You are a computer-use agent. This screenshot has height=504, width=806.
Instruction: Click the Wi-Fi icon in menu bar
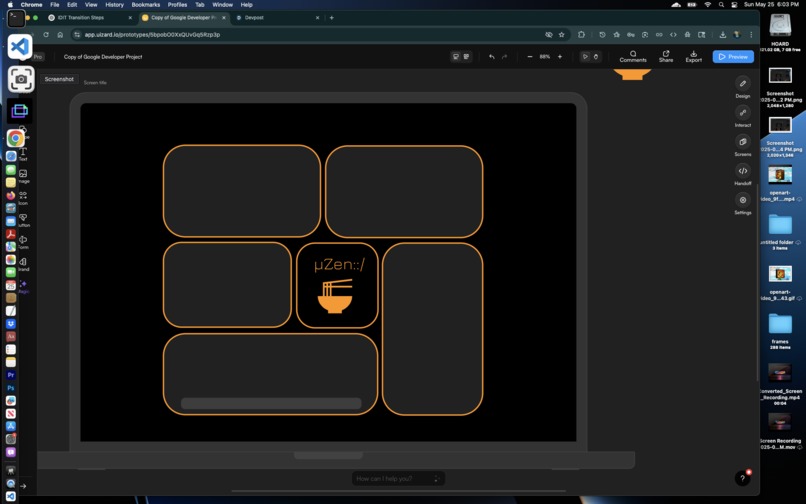click(x=707, y=5)
